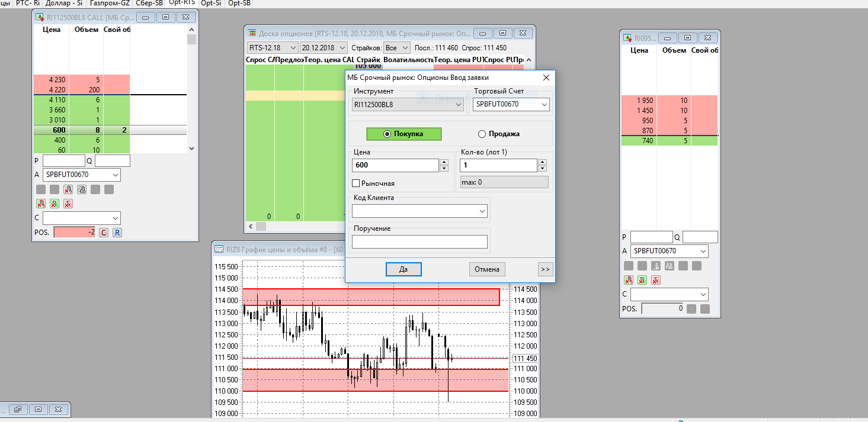Click two-hands cancel orders icon in RI112500BL8 CALL window
Image resolution: width=868 pixels, height=422 pixels.
point(81,190)
